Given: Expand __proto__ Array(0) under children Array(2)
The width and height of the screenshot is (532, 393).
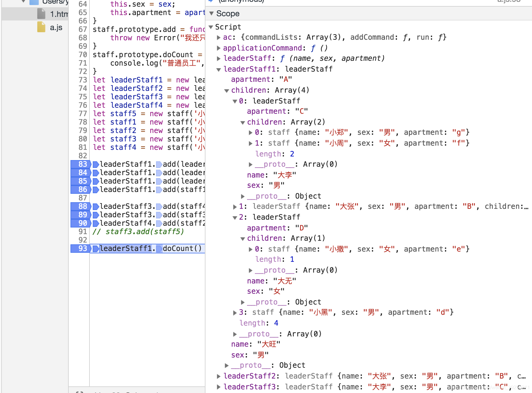Looking at the screenshot, I should [x=250, y=164].
